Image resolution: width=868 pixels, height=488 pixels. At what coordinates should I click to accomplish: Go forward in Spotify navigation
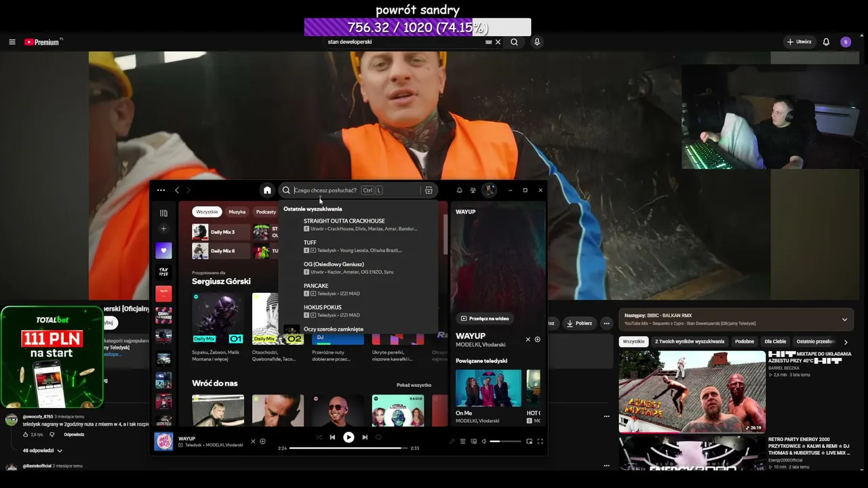point(189,190)
